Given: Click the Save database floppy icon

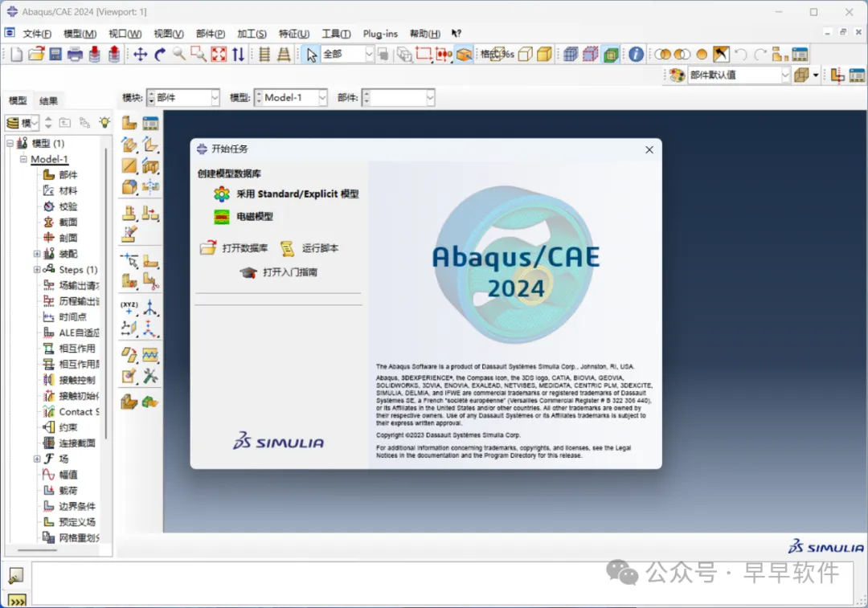Looking at the screenshot, I should [55, 55].
